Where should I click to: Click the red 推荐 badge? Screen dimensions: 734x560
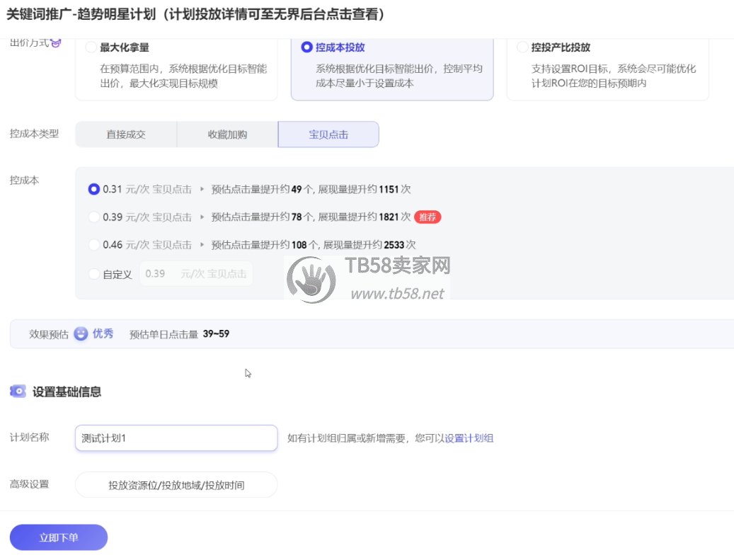coord(428,217)
